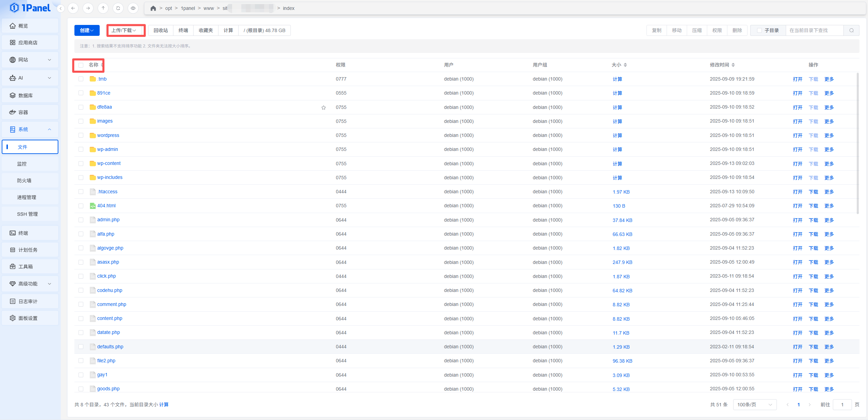The height and width of the screenshot is (420, 868).
Task: Open the admin.php file link
Action: coord(108,220)
